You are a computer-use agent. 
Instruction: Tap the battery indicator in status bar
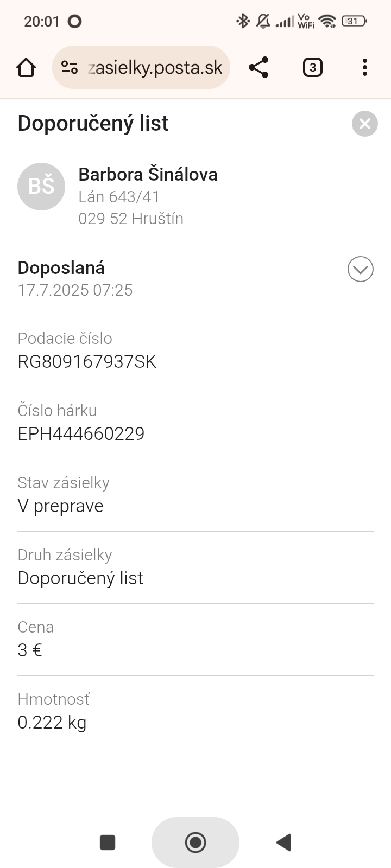(x=354, y=21)
